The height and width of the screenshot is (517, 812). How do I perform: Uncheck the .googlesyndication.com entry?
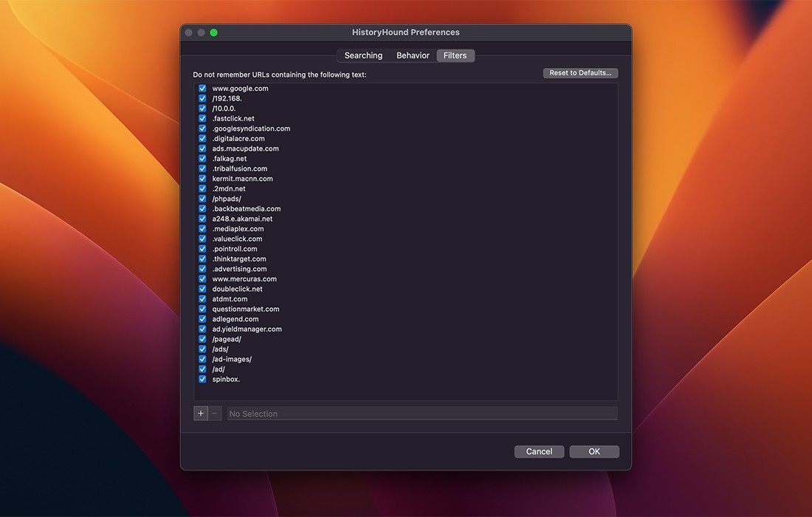202,128
